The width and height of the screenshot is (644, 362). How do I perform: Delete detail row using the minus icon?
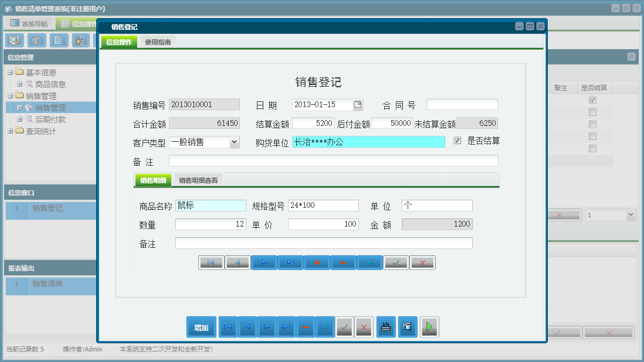point(343,262)
